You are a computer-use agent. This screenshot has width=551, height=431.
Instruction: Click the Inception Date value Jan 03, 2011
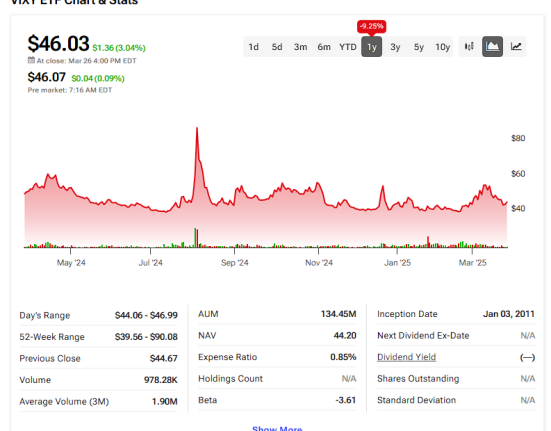(509, 314)
